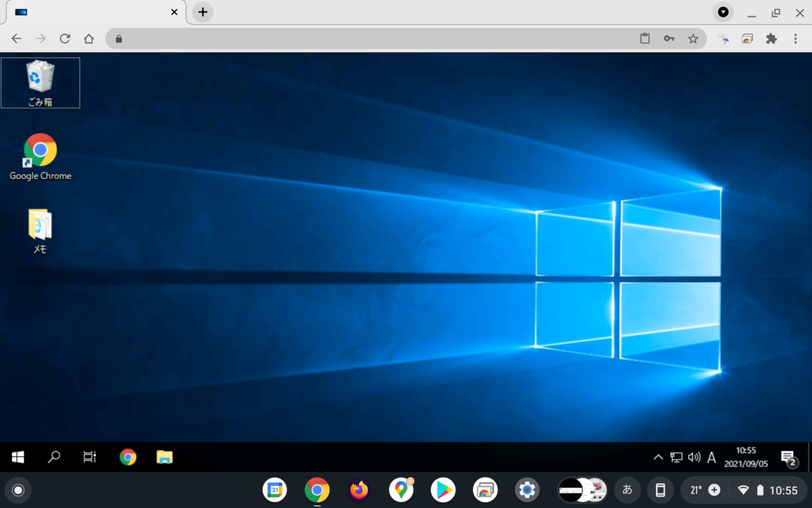The height and width of the screenshot is (508, 812).
Task: Open the Windows notification center
Action: pyautogui.click(x=788, y=458)
